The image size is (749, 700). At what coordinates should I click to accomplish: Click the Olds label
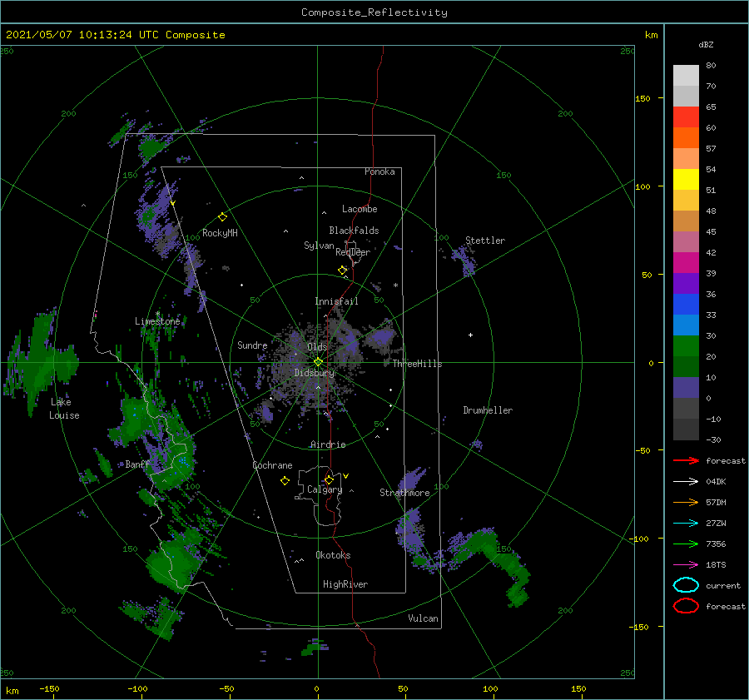point(317,347)
